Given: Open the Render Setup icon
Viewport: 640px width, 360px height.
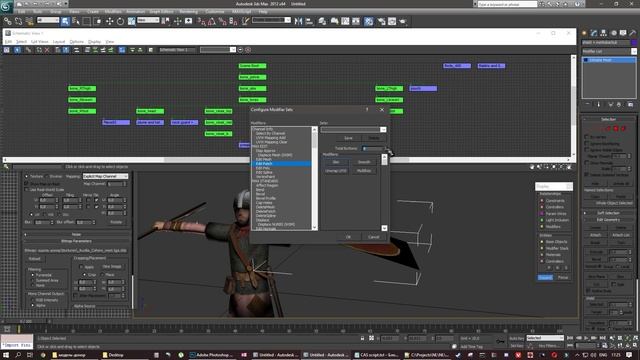Looking at the screenshot, I should [381, 21].
